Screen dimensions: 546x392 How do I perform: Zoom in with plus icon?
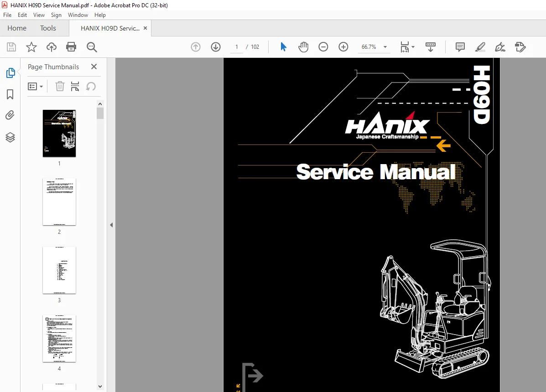click(343, 47)
